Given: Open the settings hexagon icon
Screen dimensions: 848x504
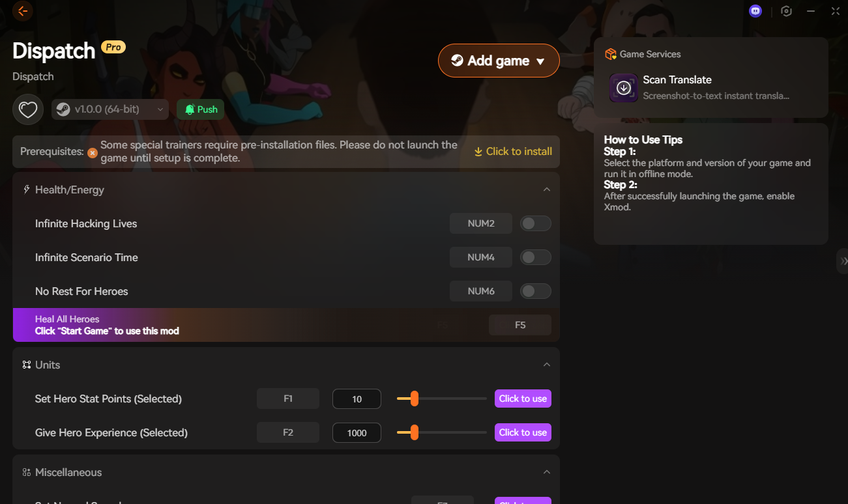Looking at the screenshot, I should 787,11.
